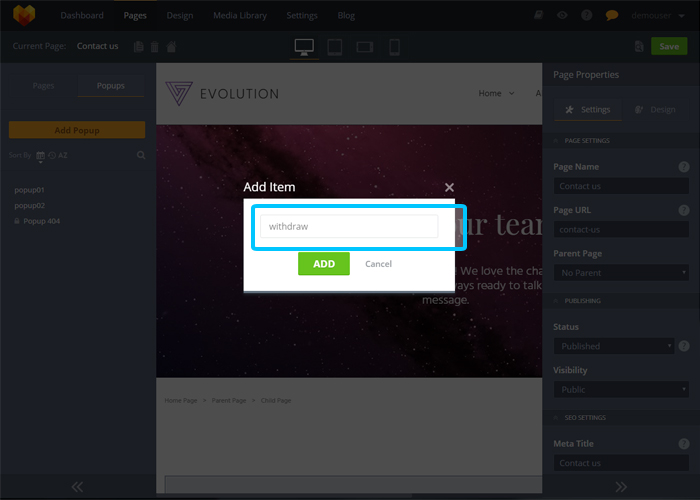This screenshot has height=500, width=700.
Task: Click the Meta Title input field
Action: pyautogui.click(x=621, y=463)
